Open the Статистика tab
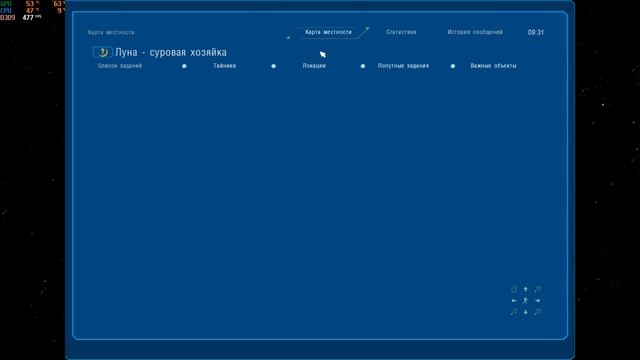640x360 pixels. [401, 32]
